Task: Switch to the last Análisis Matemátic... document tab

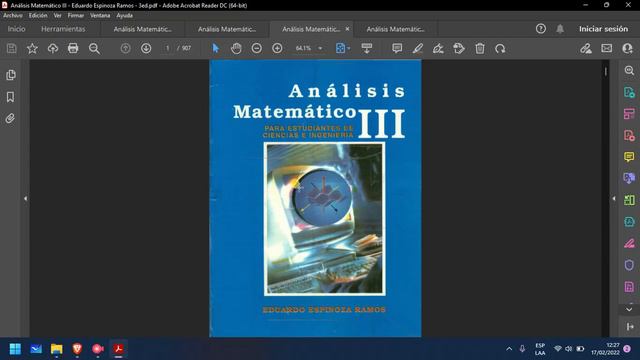Action: [396, 29]
